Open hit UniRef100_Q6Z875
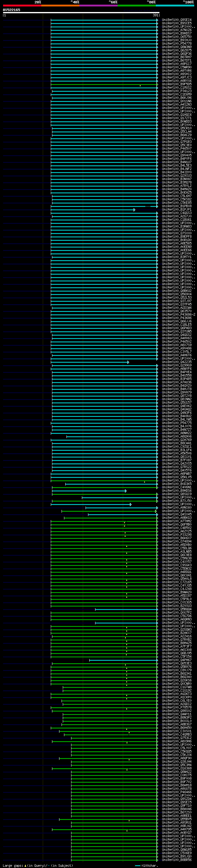This screenshot has height=868, width=197. (x=177, y=50)
